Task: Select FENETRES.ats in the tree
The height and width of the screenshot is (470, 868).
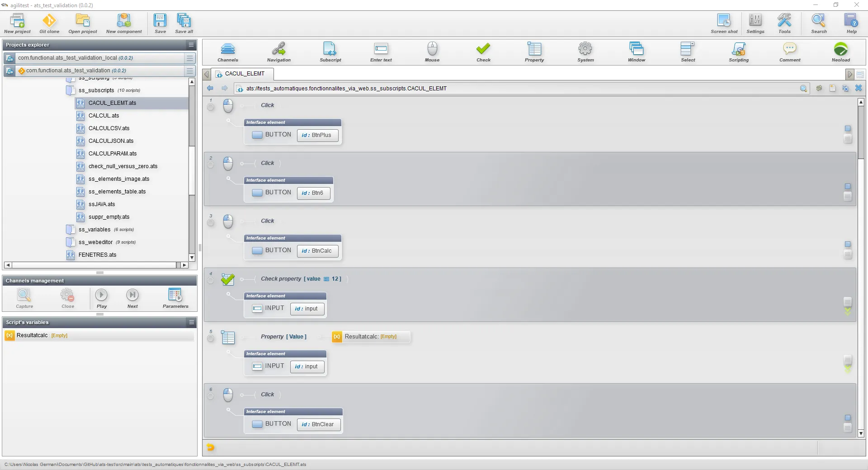Action: (x=97, y=255)
